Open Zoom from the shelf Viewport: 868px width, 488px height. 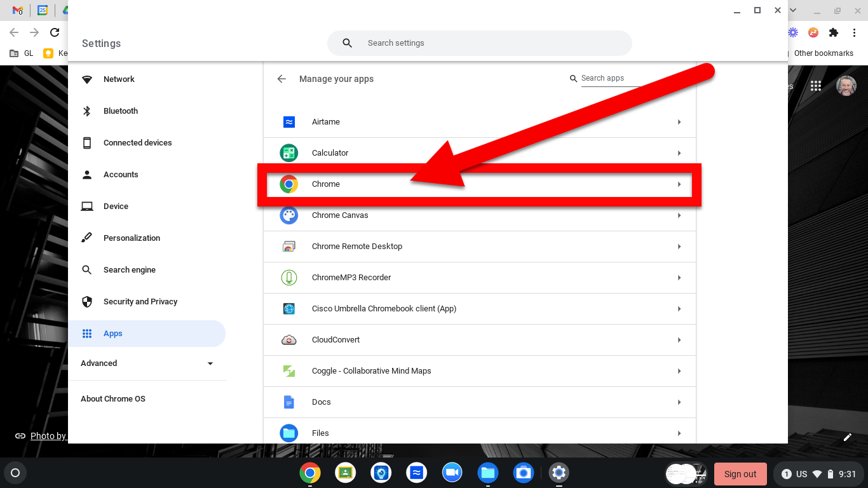tap(452, 473)
